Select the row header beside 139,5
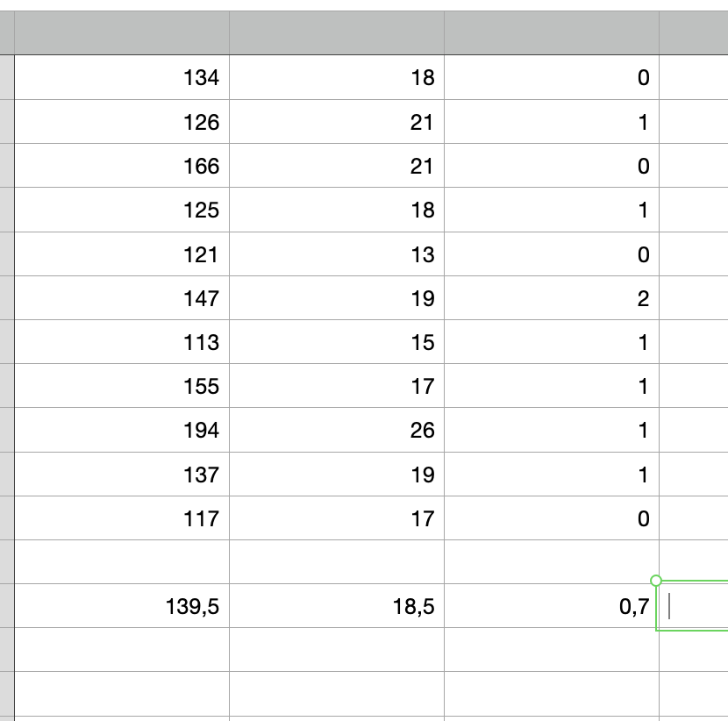 tap(7, 606)
